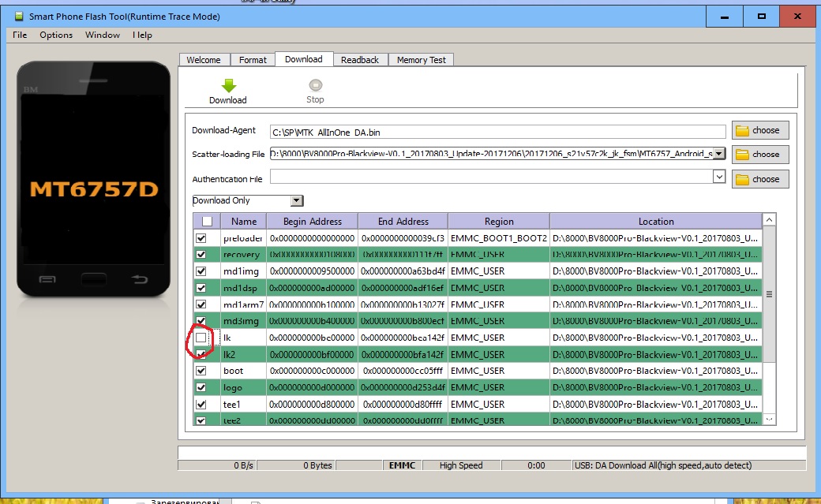Uncheck the md1img partition checkbox
Viewport: 821px width, 504px height.
pyautogui.click(x=201, y=271)
